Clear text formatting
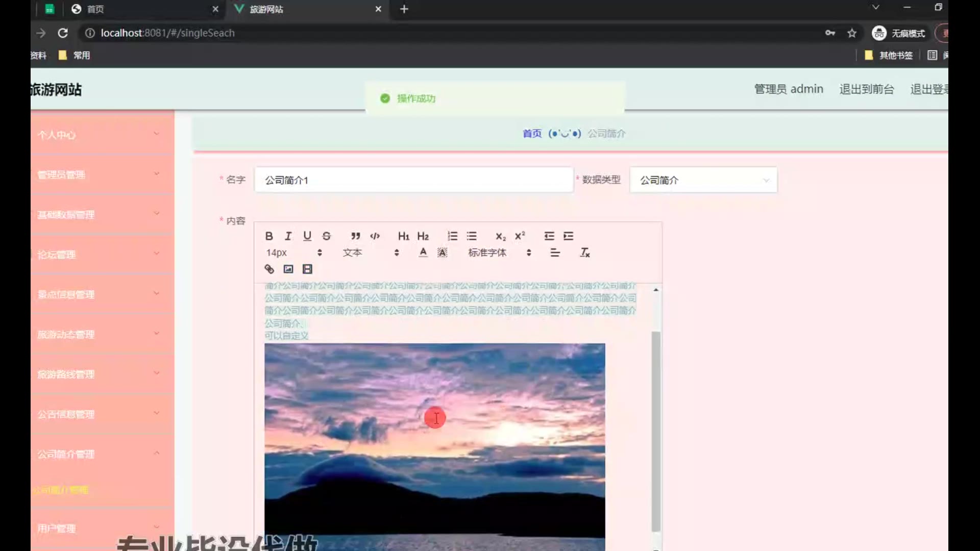 584,253
